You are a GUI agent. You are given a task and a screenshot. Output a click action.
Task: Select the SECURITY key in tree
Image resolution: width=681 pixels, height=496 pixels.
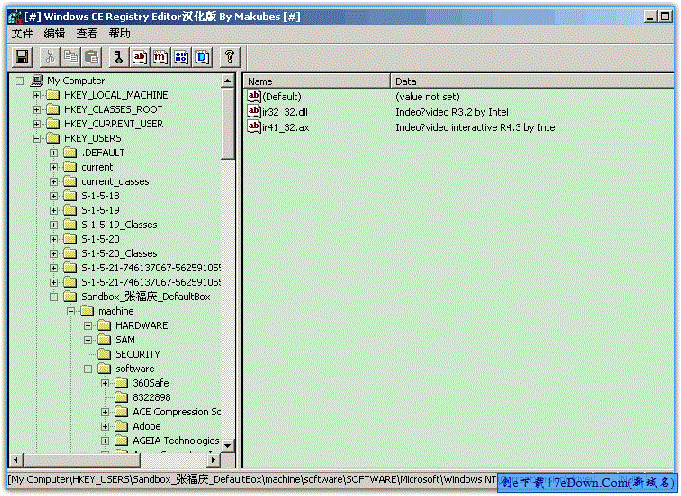(x=137, y=354)
